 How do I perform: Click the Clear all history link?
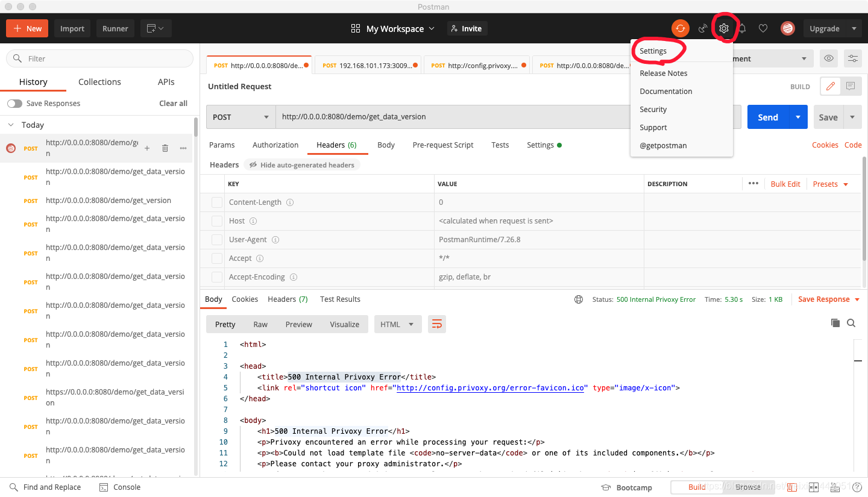[x=173, y=103]
